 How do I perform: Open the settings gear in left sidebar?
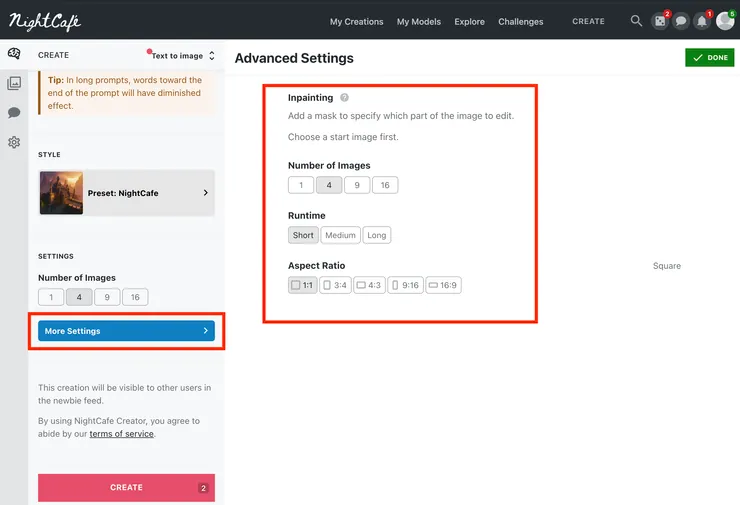(x=14, y=142)
